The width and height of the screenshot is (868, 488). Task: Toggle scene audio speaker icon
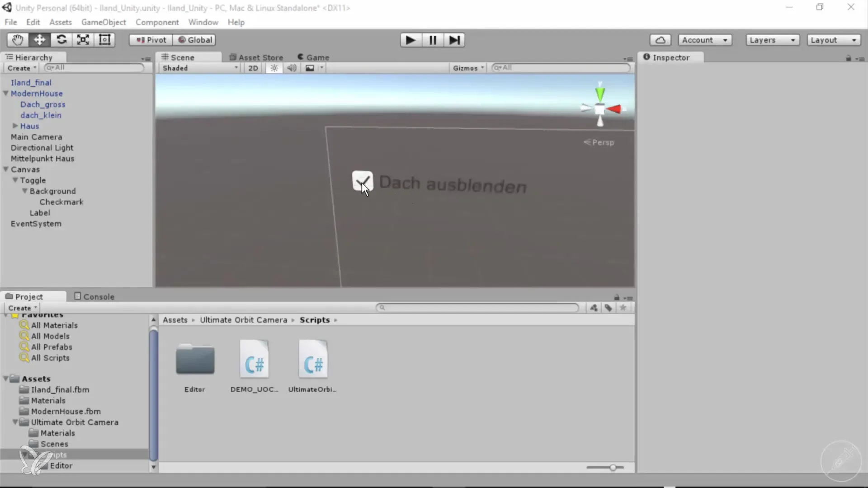(x=292, y=68)
